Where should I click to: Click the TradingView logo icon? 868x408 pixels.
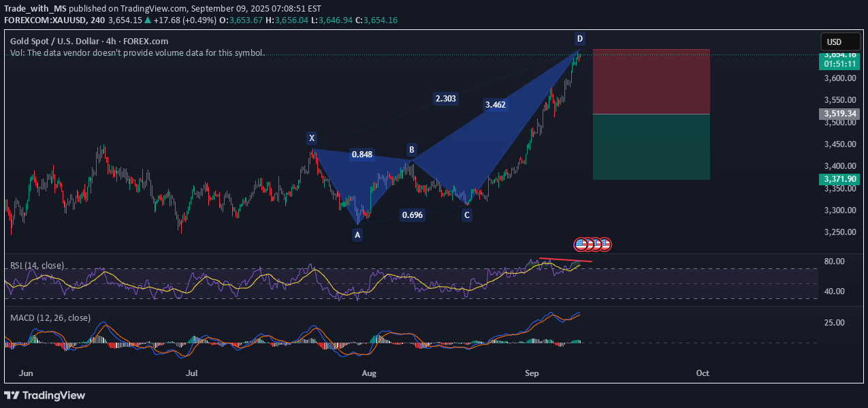click(x=13, y=396)
